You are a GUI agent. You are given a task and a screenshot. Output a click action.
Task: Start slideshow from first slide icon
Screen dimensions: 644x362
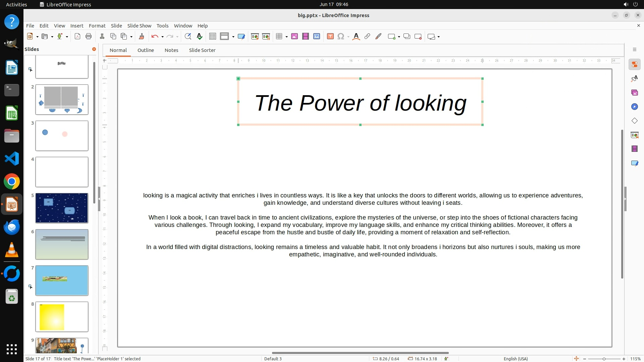(255, 37)
